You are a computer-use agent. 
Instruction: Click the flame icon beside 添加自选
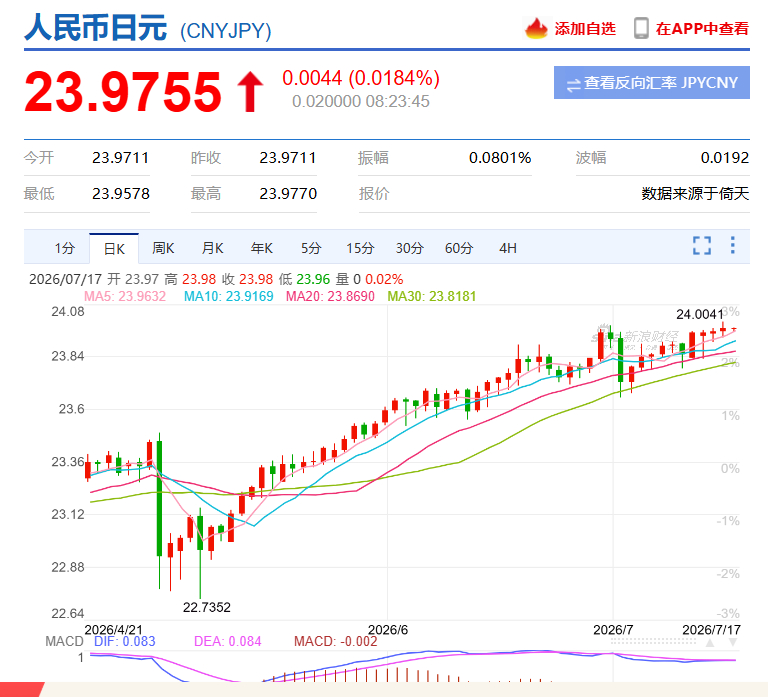[536, 28]
